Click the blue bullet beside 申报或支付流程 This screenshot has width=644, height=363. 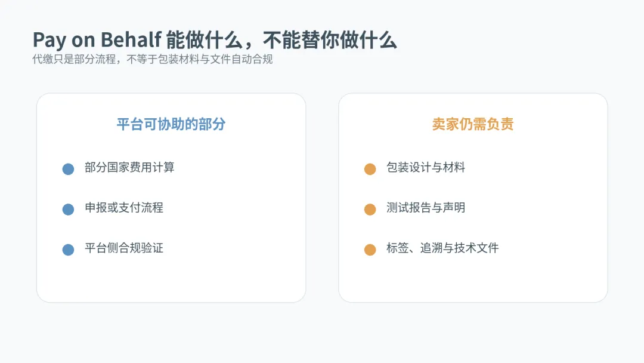coord(68,209)
